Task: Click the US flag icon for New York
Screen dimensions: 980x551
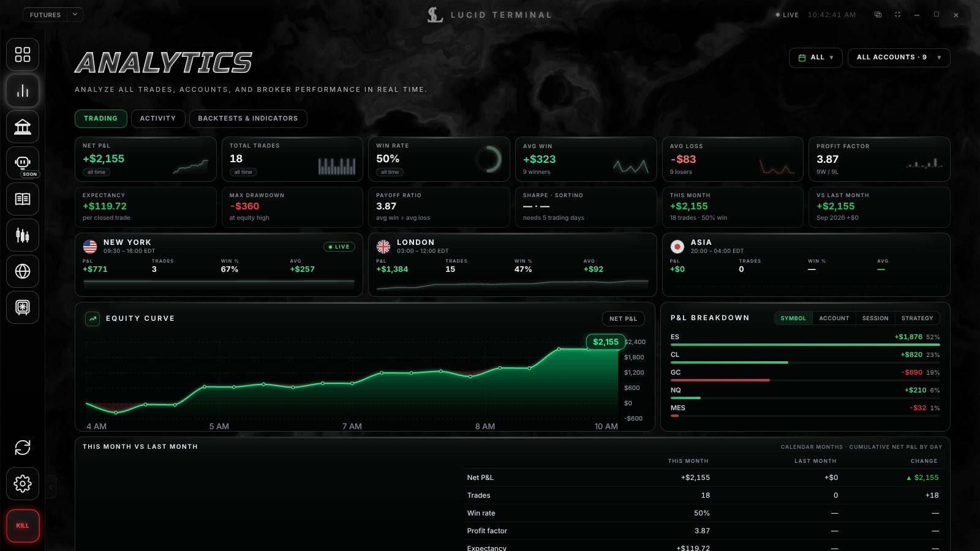Action: point(90,247)
